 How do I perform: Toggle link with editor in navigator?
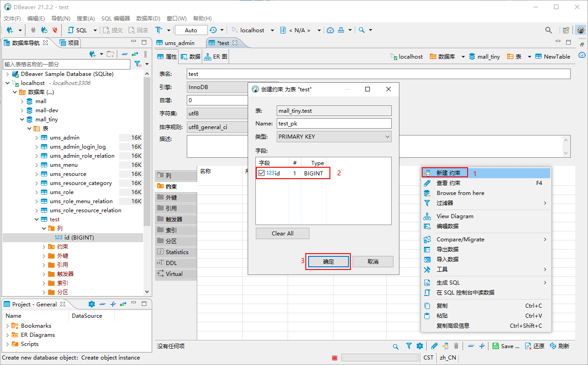[135, 54]
